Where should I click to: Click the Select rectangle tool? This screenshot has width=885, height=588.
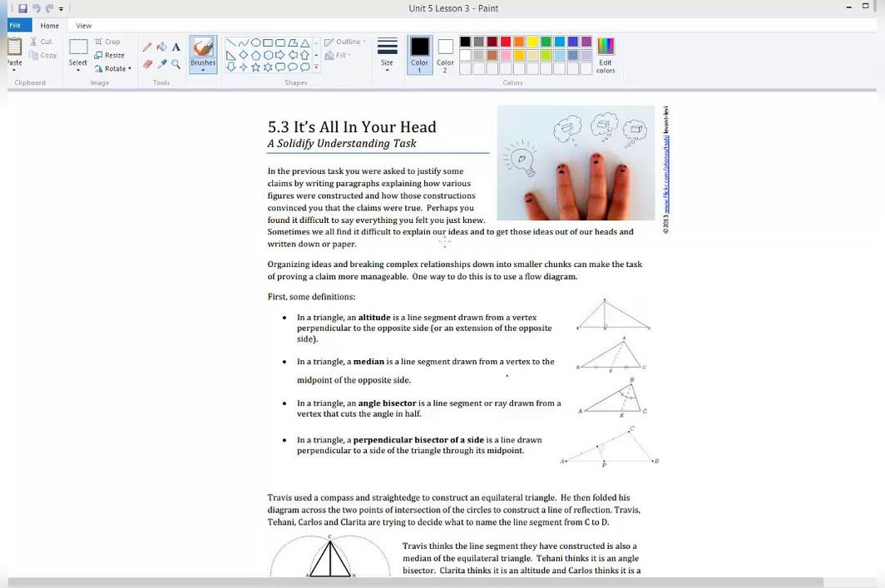tap(78, 47)
